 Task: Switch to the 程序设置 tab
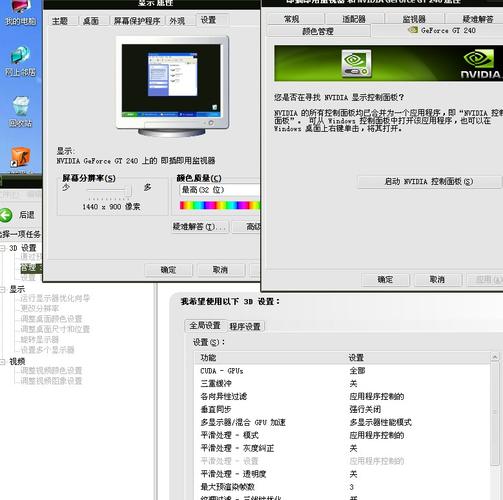tap(245, 327)
